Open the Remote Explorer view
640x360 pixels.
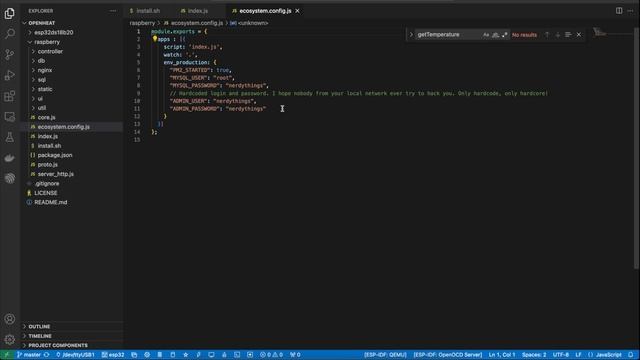tap(9, 117)
